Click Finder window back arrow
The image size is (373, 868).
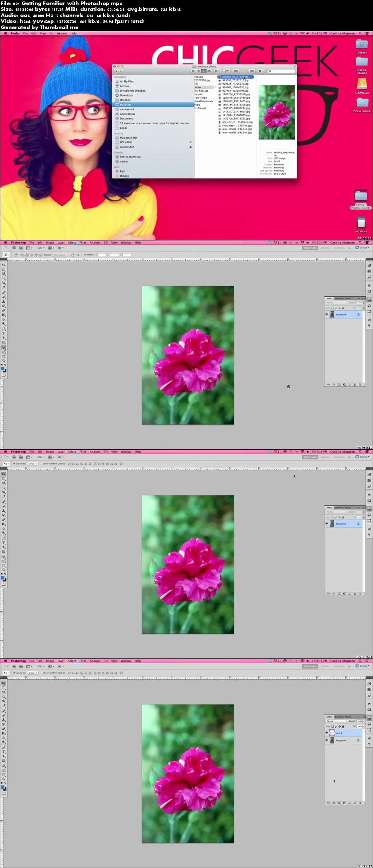pos(115,71)
